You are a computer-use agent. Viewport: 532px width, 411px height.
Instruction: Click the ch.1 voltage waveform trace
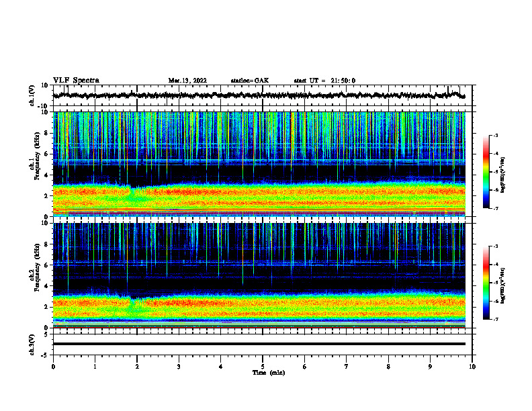pyautogui.click(x=259, y=95)
